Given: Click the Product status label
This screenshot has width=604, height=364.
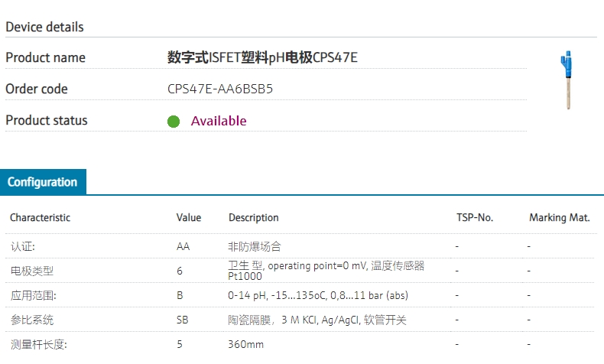Looking at the screenshot, I should 47,120.
